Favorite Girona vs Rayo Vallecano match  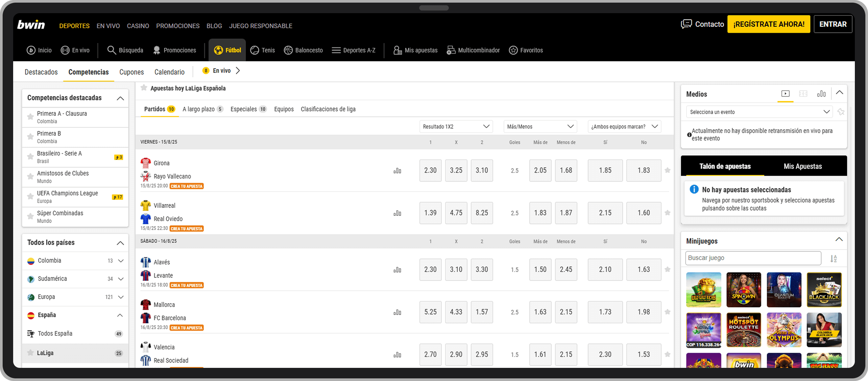tap(667, 170)
